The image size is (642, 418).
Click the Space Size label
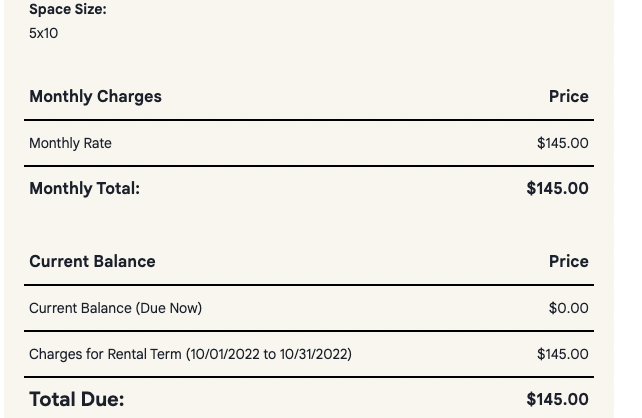(67, 10)
